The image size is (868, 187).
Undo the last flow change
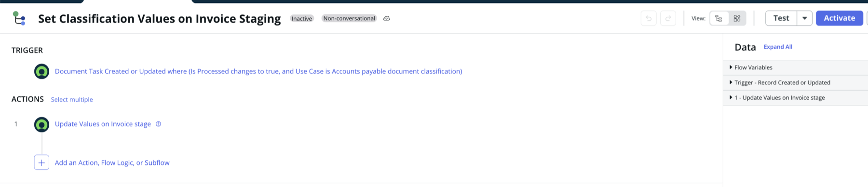click(x=649, y=18)
